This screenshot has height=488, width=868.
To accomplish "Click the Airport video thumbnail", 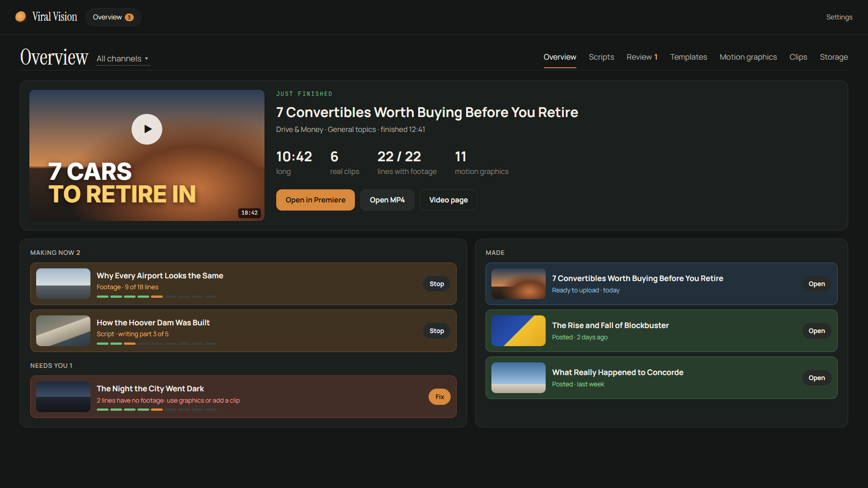I will 63,284.
